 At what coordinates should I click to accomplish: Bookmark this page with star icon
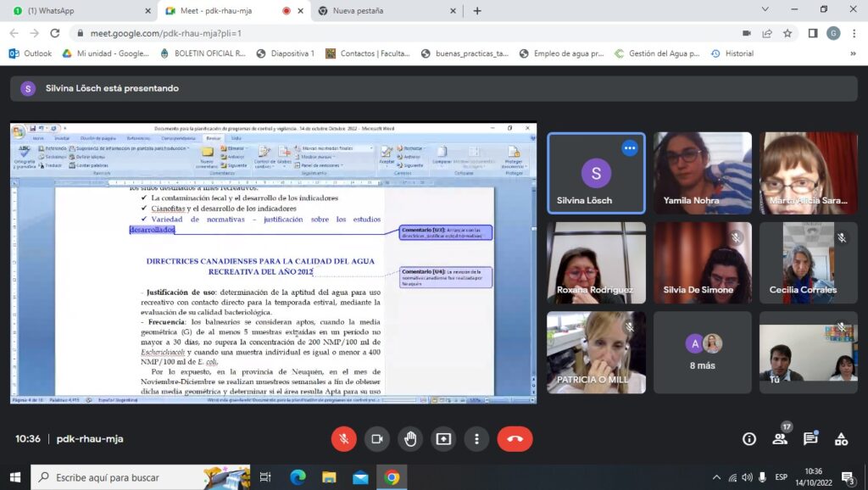click(787, 33)
